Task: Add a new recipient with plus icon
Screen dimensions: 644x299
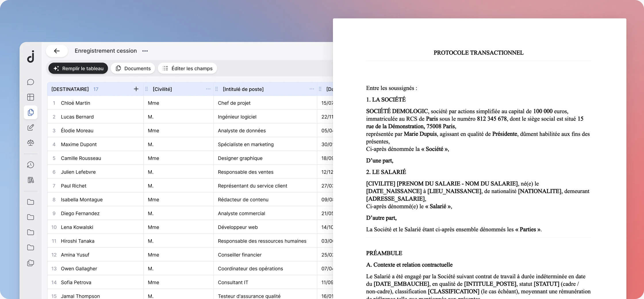Action: [x=136, y=89]
